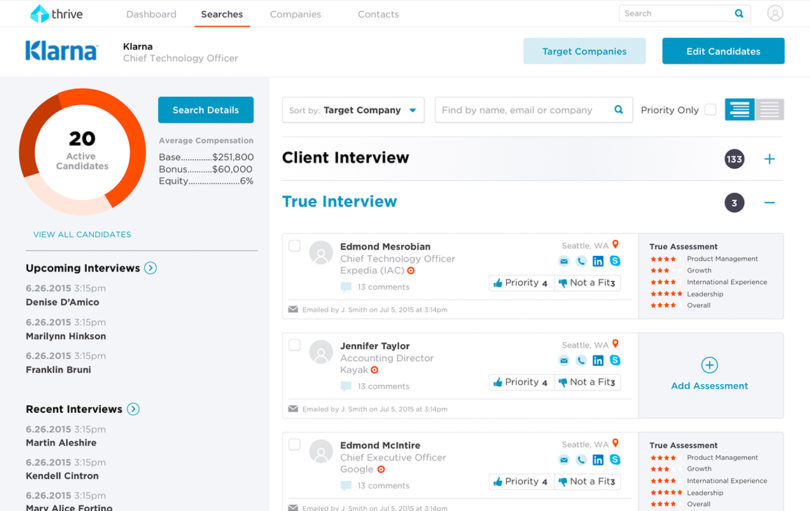Viewport: 810px width, 511px height.
Task: Mark Edmond Mesrobian as Priority
Action: pos(521,283)
